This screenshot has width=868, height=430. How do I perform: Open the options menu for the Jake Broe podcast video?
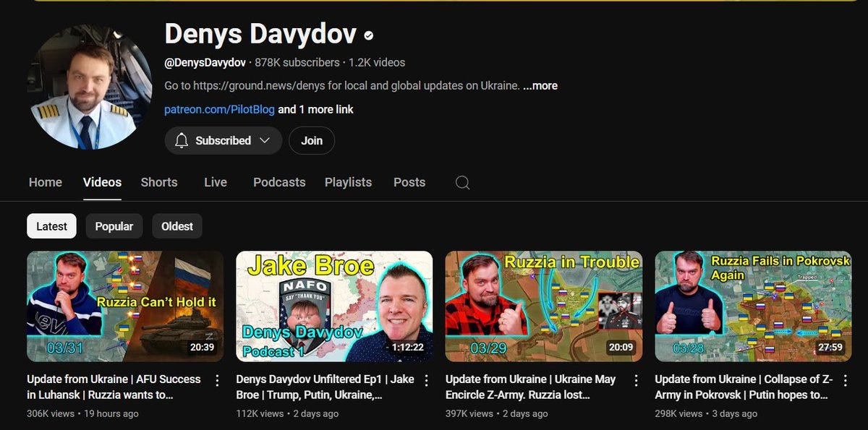[x=426, y=380]
